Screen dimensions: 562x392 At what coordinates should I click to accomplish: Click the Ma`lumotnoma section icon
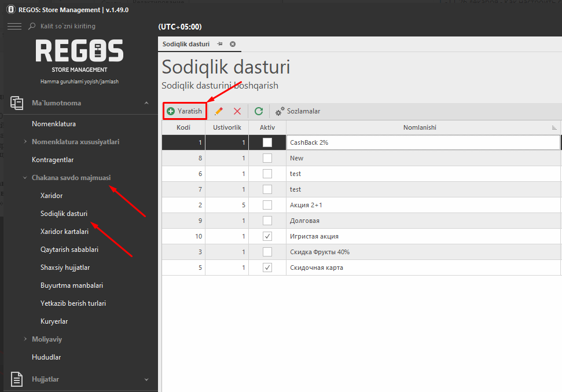click(17, 103)
